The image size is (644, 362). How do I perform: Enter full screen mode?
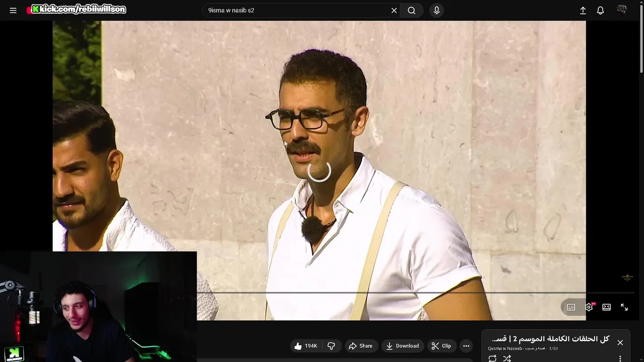pyautogui.click(x=624, y=307)
